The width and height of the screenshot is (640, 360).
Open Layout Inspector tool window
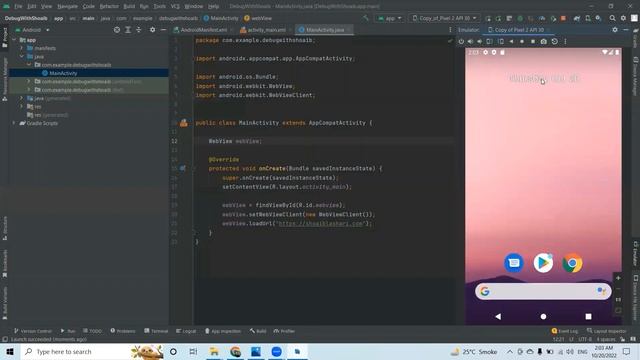pos(606,331)
